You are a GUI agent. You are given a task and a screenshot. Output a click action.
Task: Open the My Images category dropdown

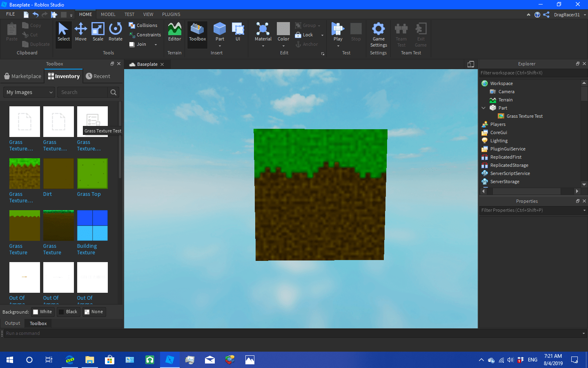point(29,92)
